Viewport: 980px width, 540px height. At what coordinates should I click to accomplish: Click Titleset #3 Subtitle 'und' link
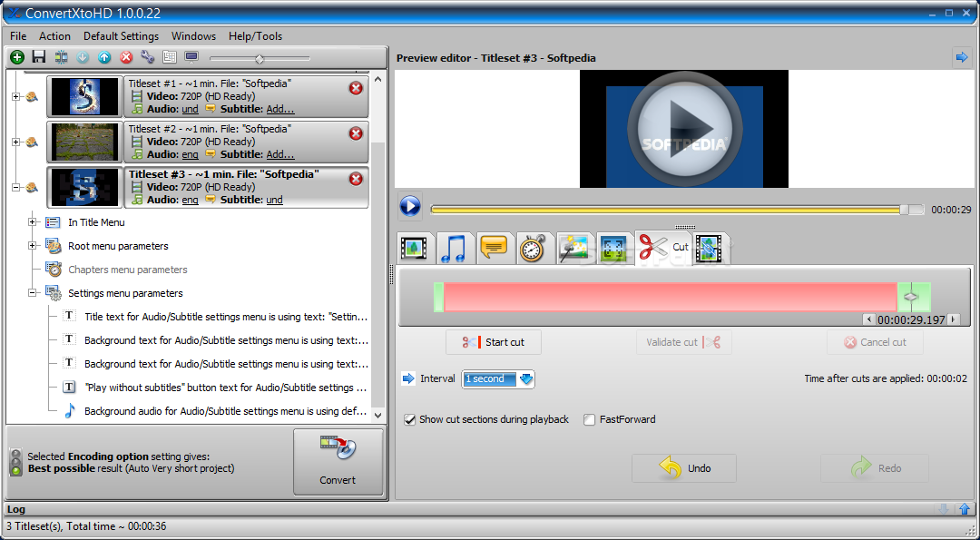click(274, 200)
